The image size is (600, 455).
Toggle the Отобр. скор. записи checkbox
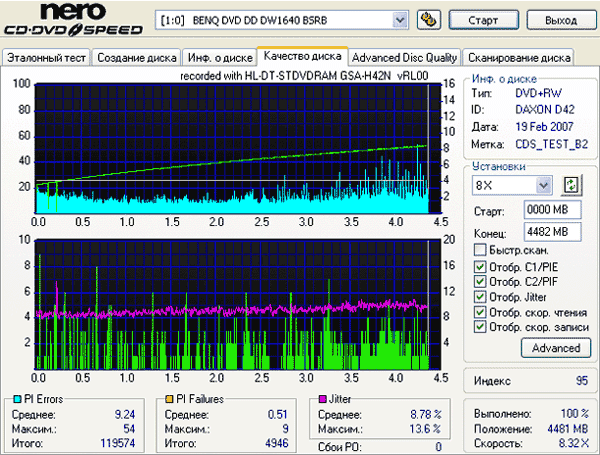[481, 326]
